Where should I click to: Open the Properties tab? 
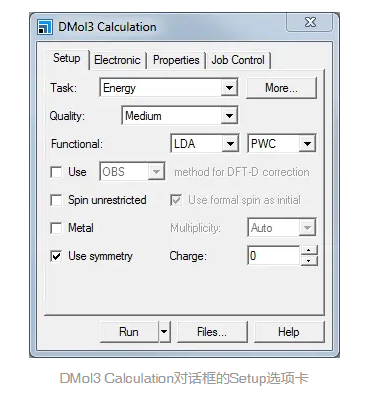pos(176,60)
